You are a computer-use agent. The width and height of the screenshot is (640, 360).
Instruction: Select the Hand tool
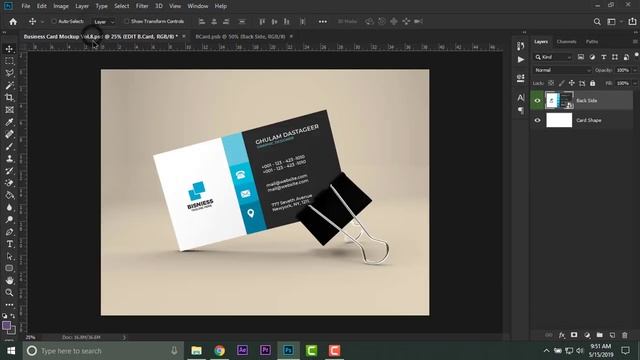[x=9, y=280]
